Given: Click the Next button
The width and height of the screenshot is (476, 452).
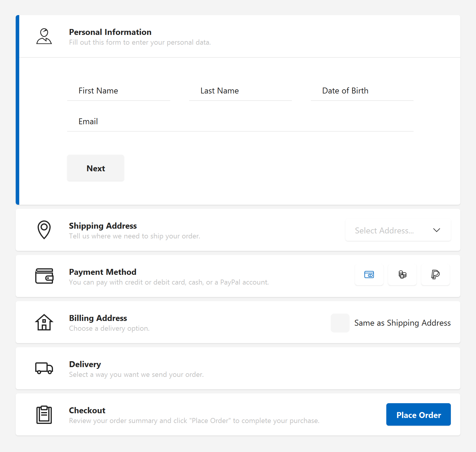Looking at the screenshot, I should pos(95,168).
